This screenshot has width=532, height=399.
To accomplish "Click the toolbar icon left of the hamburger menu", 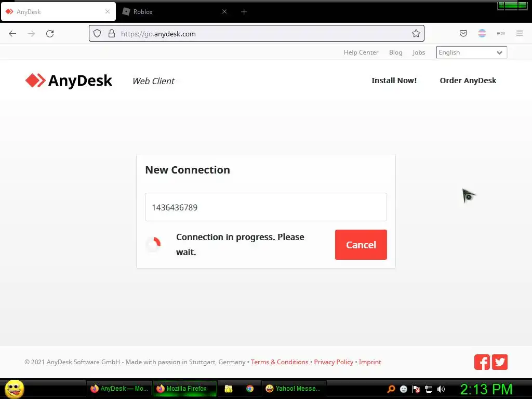I will click(501, 33).
